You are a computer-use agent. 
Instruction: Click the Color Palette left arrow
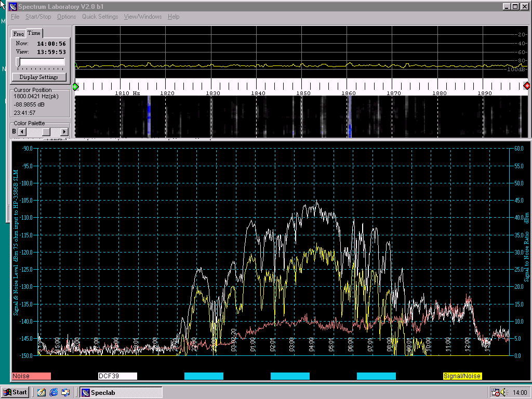22,131
